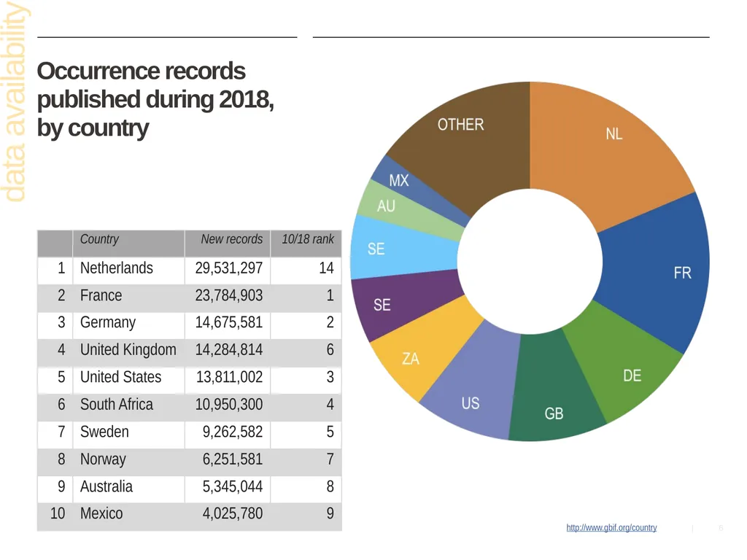The height and width of the screenshot is (560, 747).
Task: Select the value 10,950,300
Action: (x=228, y=404)
